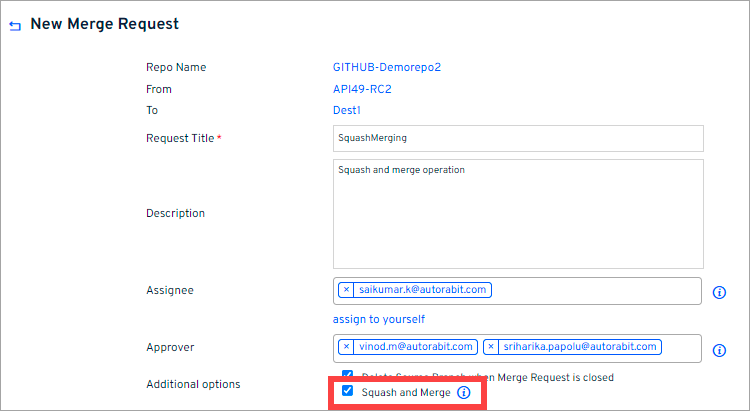Show info tooltip for Squash and Merge
This screenshot has height=411, width=750.
(463, 393)
